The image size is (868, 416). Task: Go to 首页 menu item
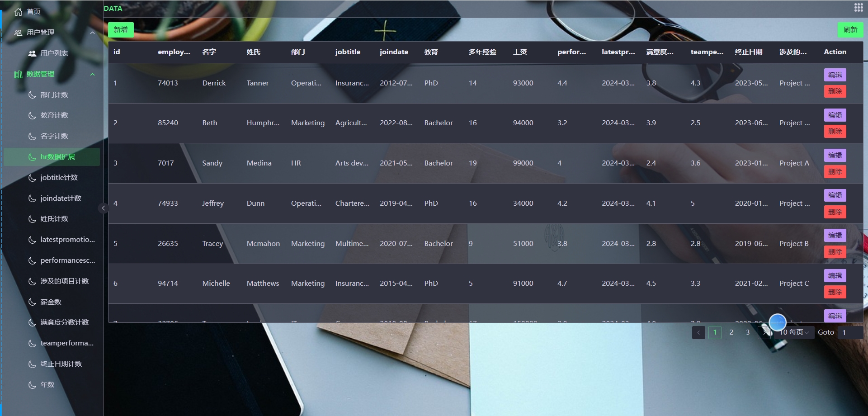click(52, 12)
